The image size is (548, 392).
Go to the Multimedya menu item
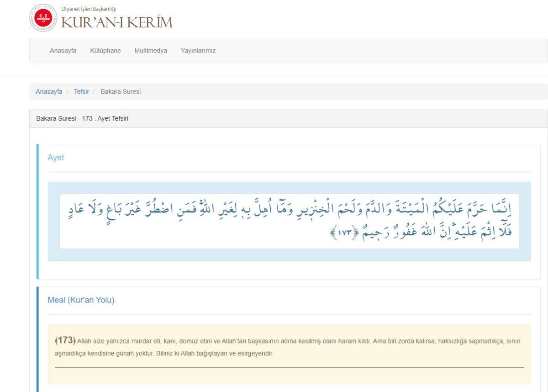151,51
